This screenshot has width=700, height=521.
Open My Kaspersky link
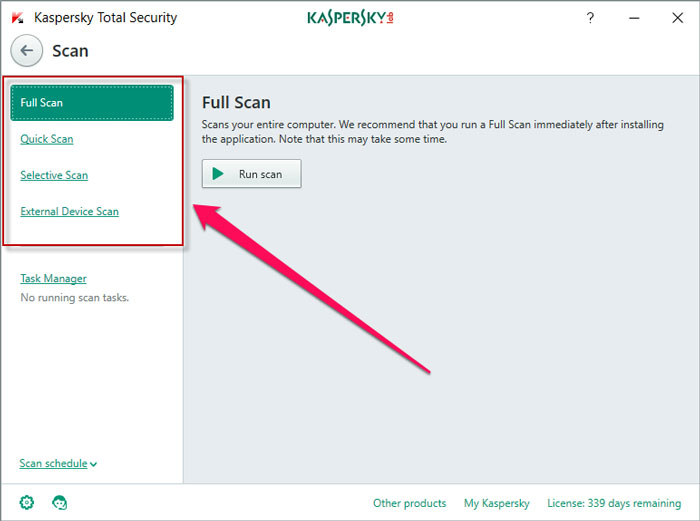point(496,503)
